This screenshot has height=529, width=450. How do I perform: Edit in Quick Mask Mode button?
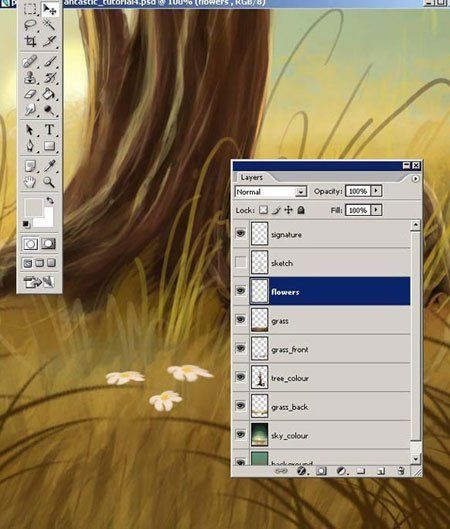pos(49,244)
